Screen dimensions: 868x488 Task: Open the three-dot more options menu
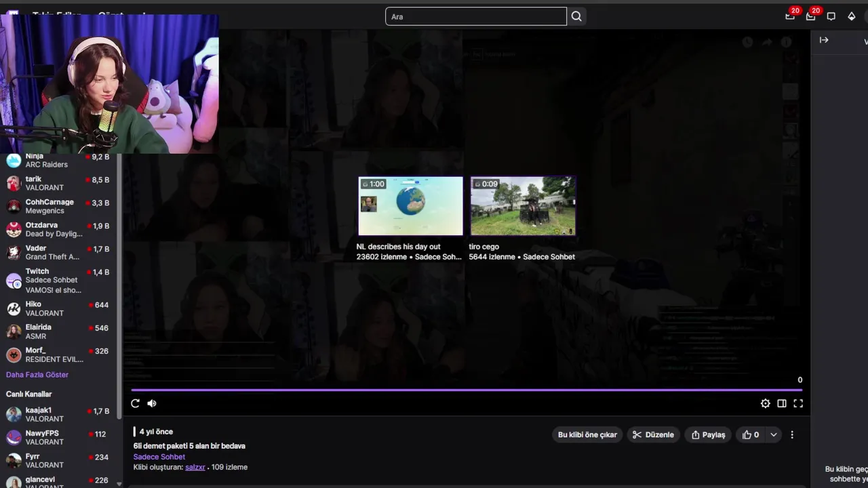(792, 434)
